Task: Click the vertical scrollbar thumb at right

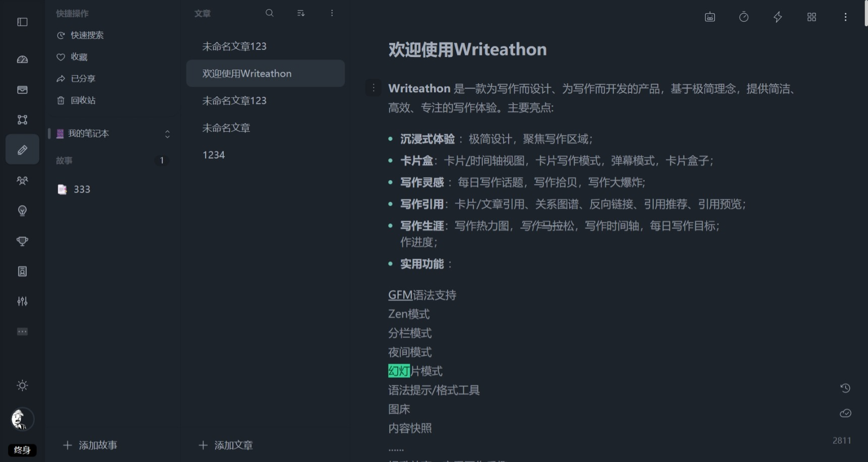Action: [866, 13]
